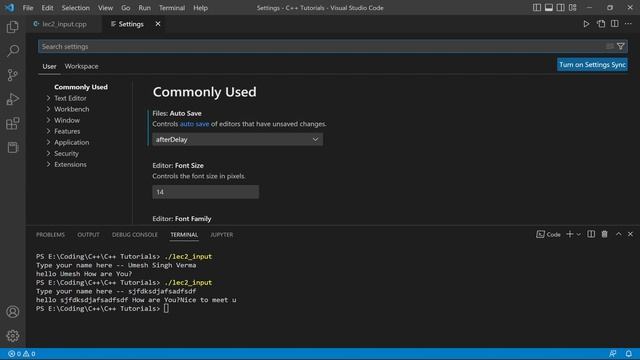This screenshot has width=640, height=360.
Task: Click the Code terminal profile label
Action: (549, 234)
